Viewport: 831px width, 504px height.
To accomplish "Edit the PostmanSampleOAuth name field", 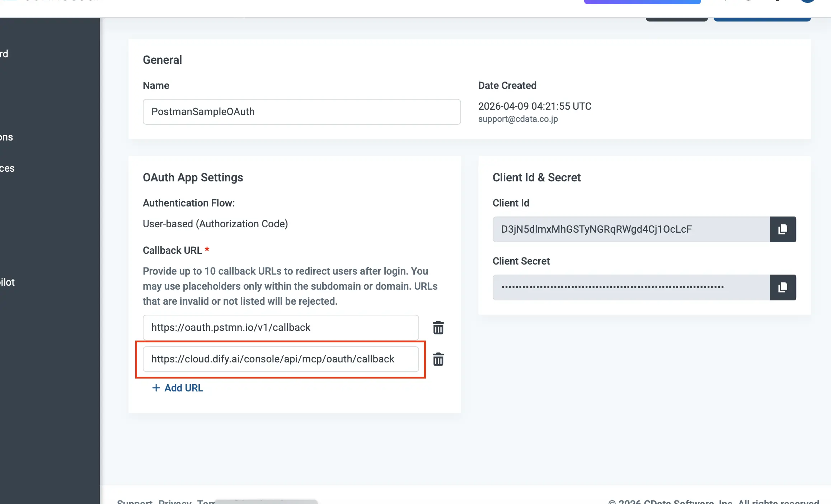I will point(301,112).
